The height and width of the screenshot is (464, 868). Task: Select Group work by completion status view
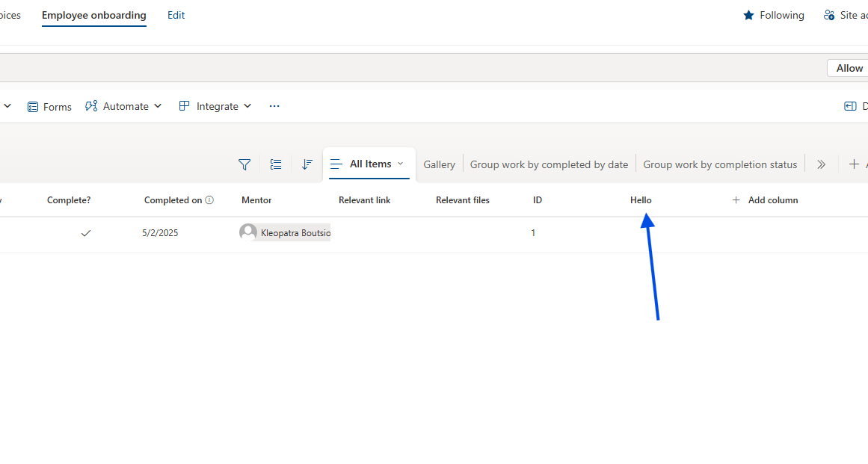[720, 164]
